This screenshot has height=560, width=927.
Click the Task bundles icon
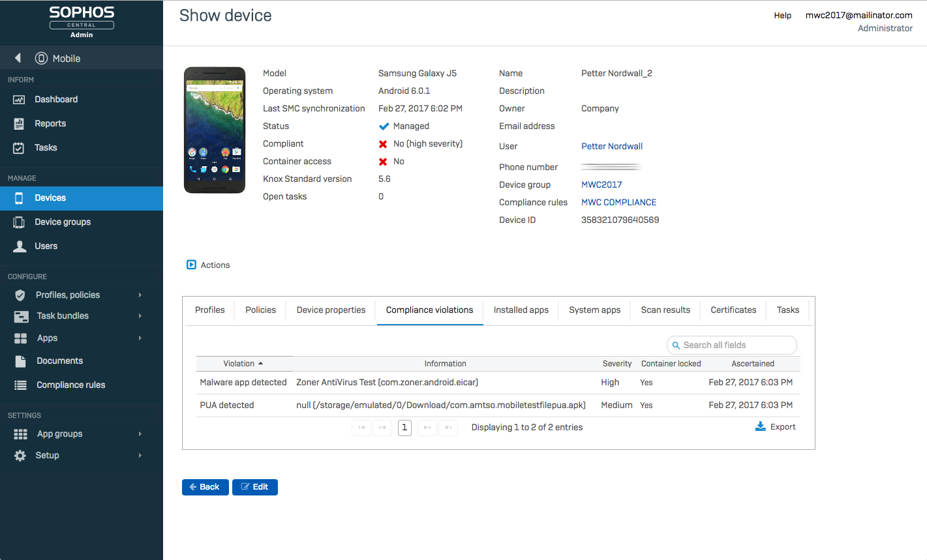(x=21, y=317)
